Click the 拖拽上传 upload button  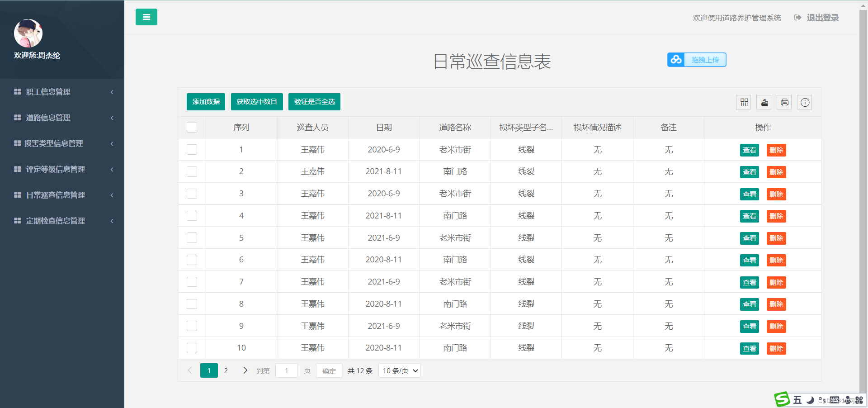tap(697, 60)
